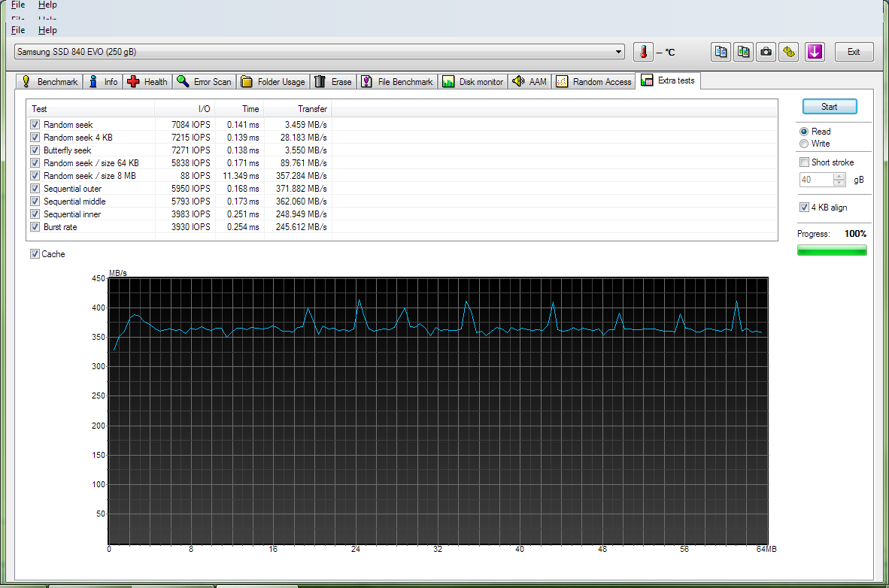Click the File Benchmark icon
The image size is (889, 588).
pos(367,82)
